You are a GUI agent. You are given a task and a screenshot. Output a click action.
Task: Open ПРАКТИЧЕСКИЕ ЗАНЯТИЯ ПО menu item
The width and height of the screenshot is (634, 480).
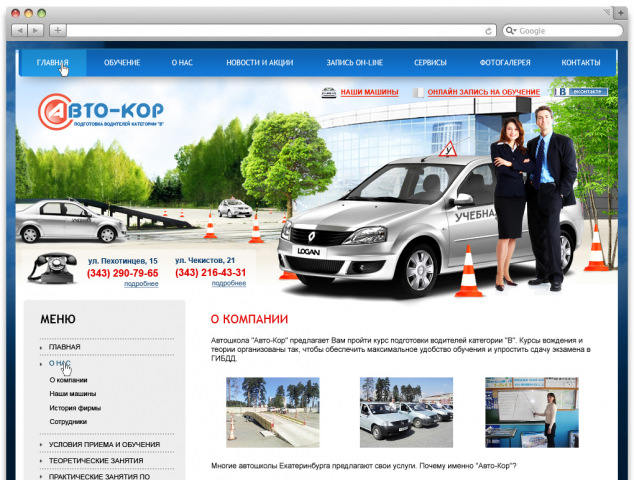[99, 476]
